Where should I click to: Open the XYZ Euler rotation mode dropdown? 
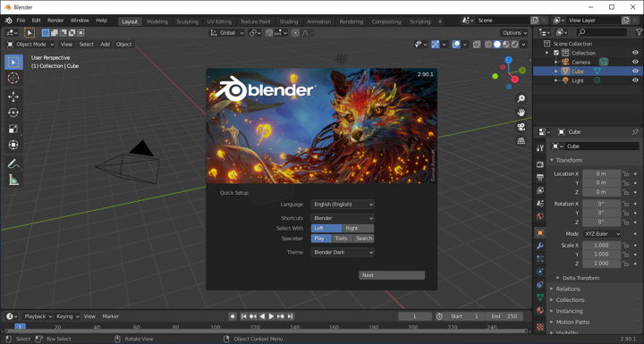pos(602,234)
